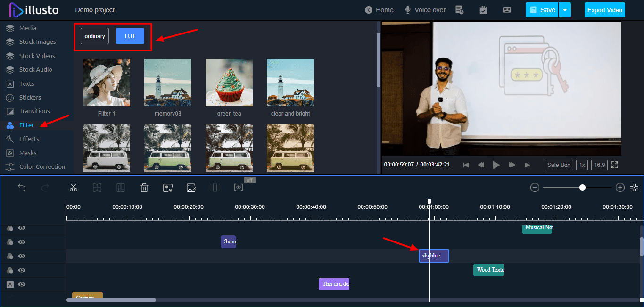Viewport: 644px width, 307px height.
Task: Click the clipboard checklist icon in header
Action: click(483, 10)
